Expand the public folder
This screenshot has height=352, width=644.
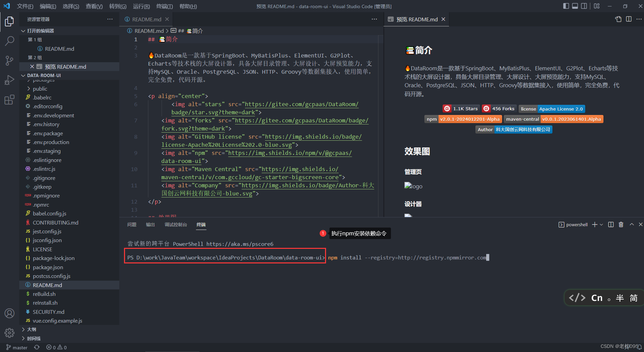tap(40, 89)
